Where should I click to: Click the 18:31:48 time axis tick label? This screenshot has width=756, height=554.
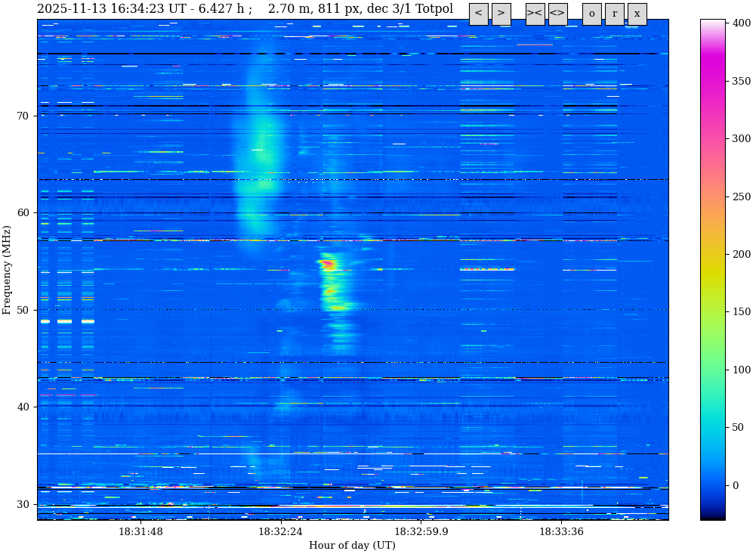140,532
